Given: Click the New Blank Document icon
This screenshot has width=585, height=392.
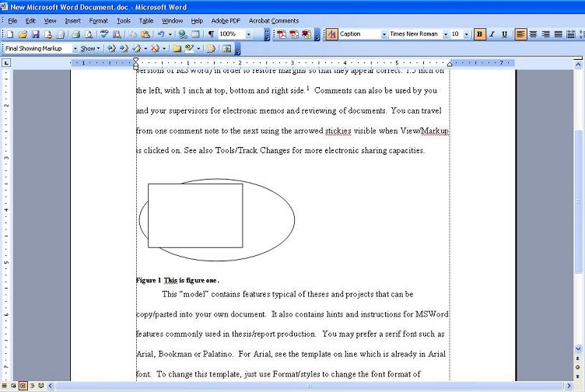Looking at the screenshot, I should click(x=9, y=34).
